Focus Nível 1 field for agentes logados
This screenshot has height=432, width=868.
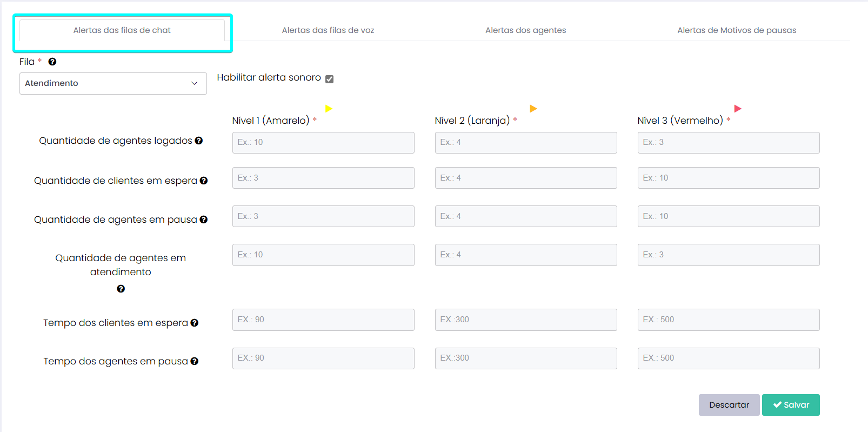point(323,143)
